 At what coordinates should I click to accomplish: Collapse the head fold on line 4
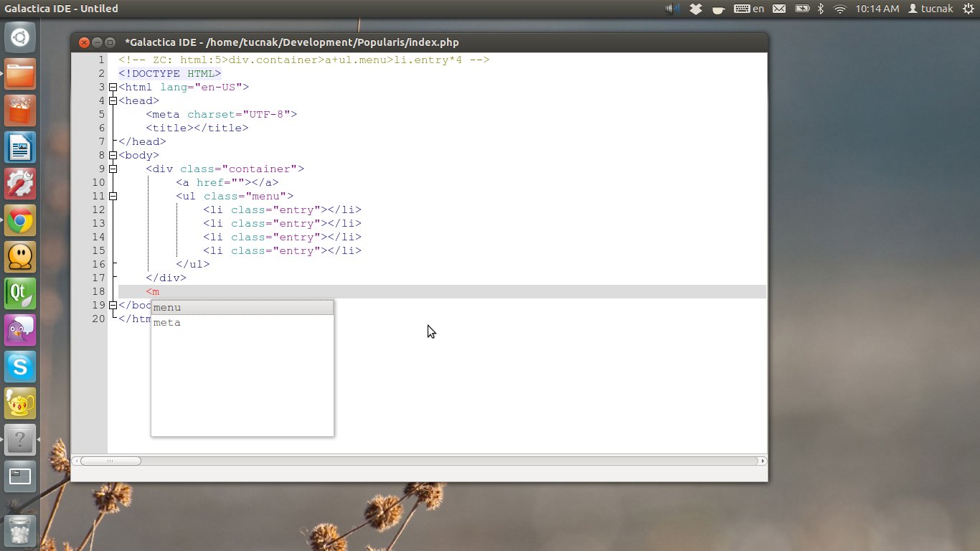click(113, 101)
